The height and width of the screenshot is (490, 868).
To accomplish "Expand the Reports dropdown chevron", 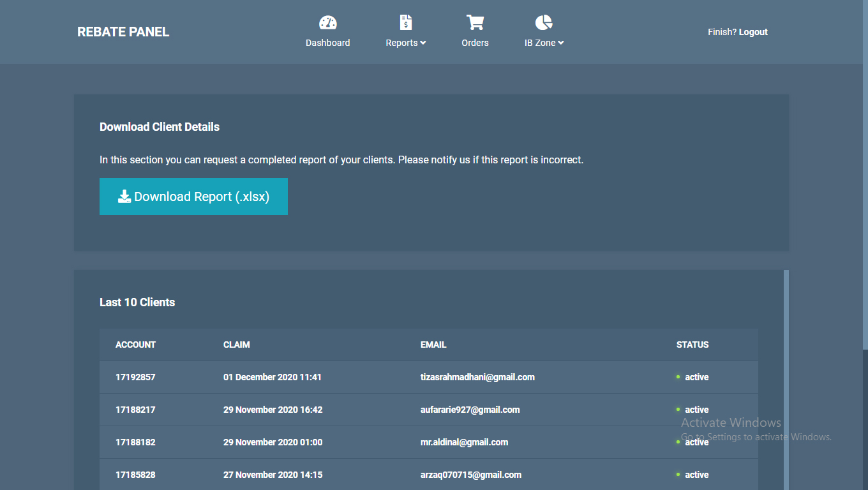I will coord(423,43).
